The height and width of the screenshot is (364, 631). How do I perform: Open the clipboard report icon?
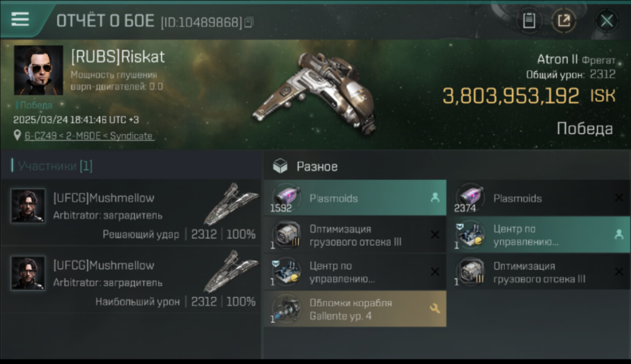tap(529, 21)
